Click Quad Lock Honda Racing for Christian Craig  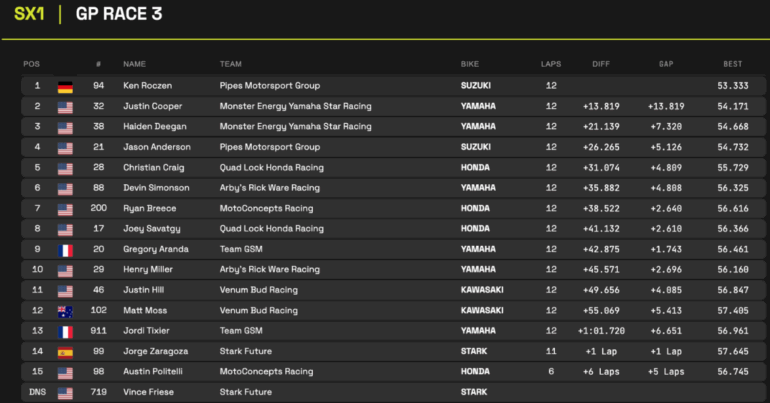coord(271,168)
